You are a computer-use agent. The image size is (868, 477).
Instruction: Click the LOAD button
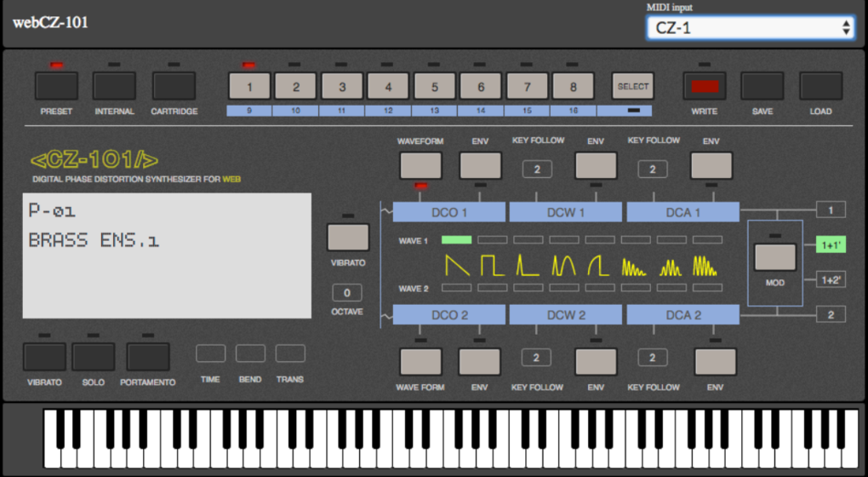[x=821, y=86]
